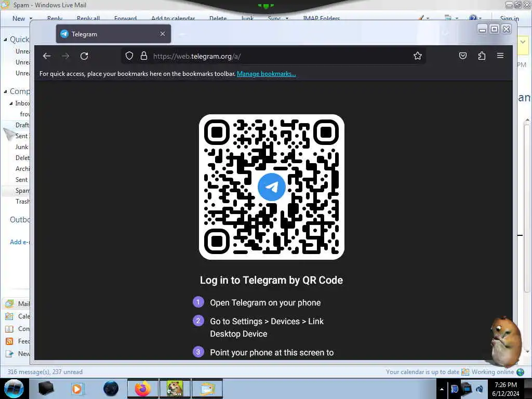Click the Windows Start button

(x=14, y=389)
